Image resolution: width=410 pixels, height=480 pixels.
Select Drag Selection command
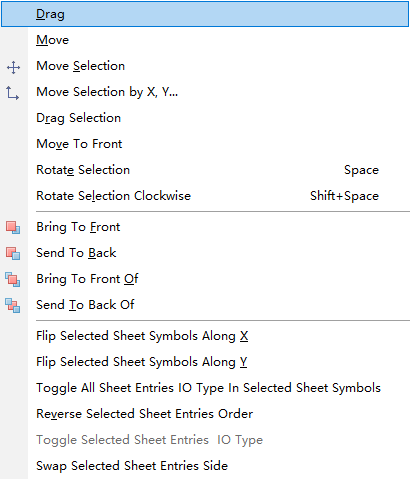tap(205, 118)
